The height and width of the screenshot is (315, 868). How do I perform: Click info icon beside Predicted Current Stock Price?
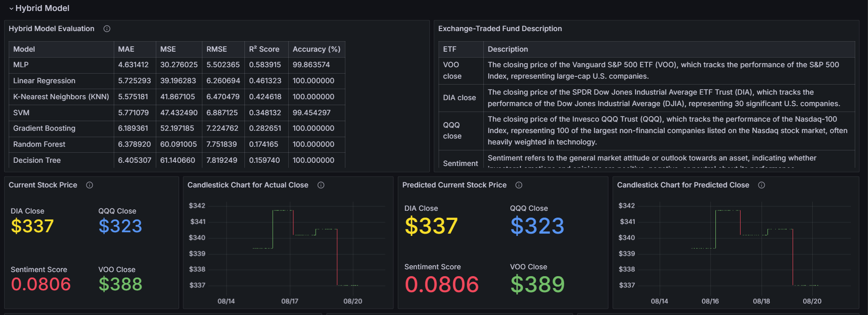(519, 185)
